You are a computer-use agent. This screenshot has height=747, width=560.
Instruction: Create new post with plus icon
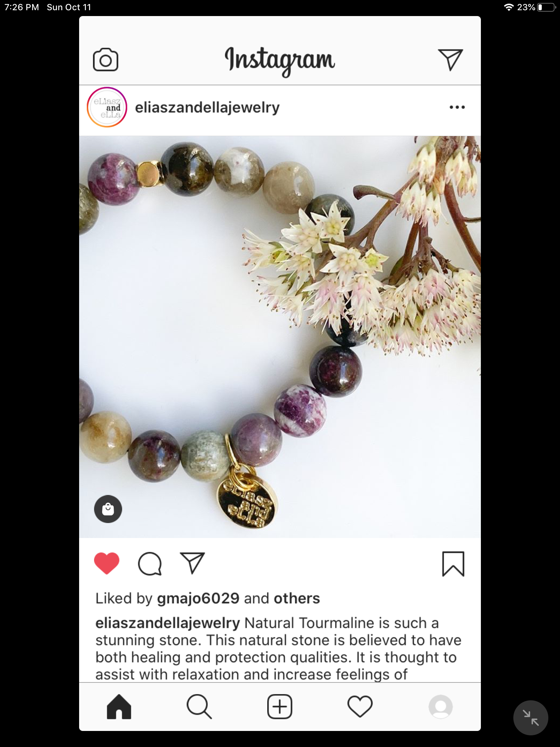click(280, 707)
